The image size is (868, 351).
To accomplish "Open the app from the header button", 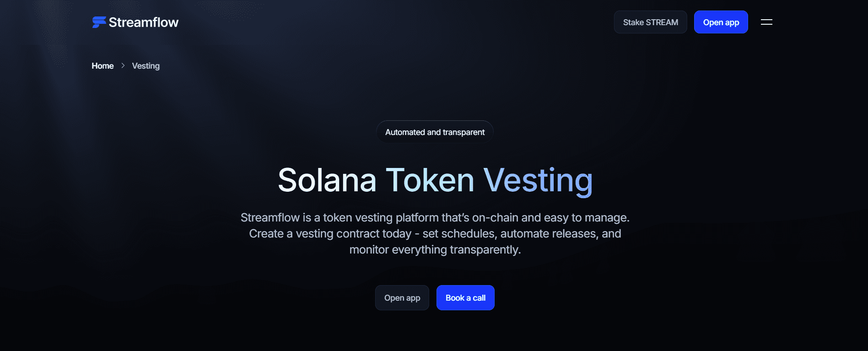I will click(721, 22).
